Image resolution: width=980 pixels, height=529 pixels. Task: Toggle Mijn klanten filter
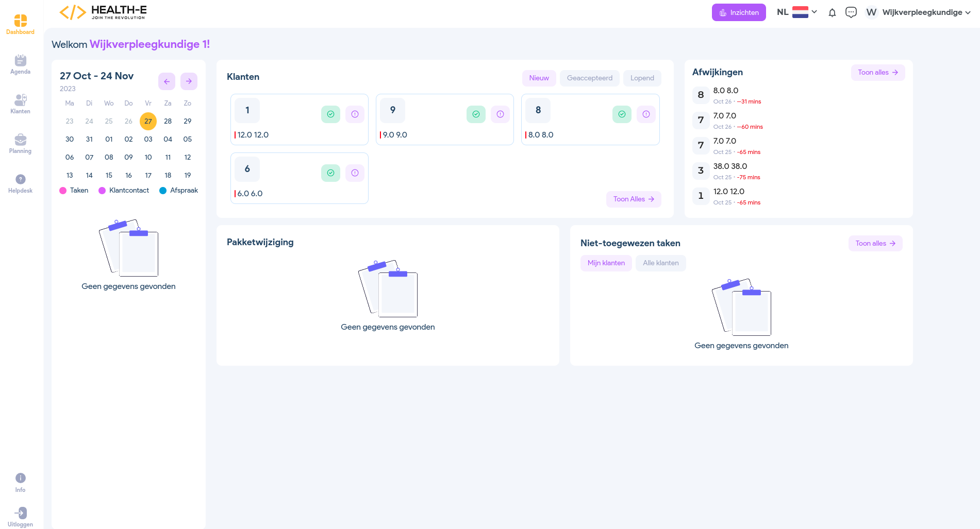pyautogui.click(x=606, y=263)
